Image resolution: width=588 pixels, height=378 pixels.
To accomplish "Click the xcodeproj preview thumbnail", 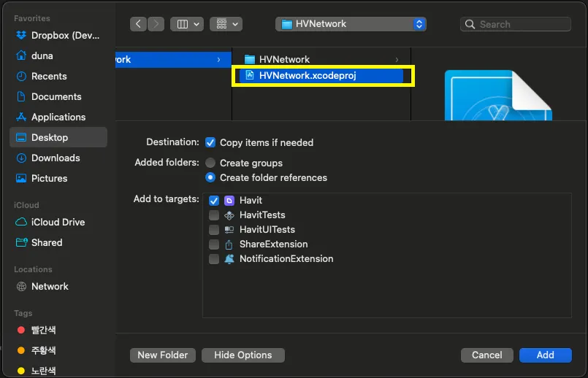I will (x=498, y=96).
